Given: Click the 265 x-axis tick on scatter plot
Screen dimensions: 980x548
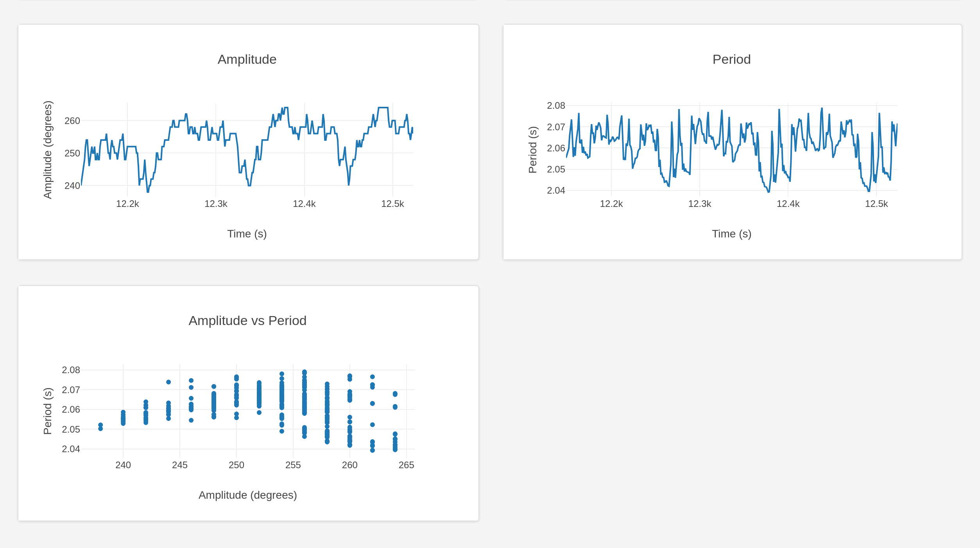Looking at the screenshot, I should (x=406, y=465).
